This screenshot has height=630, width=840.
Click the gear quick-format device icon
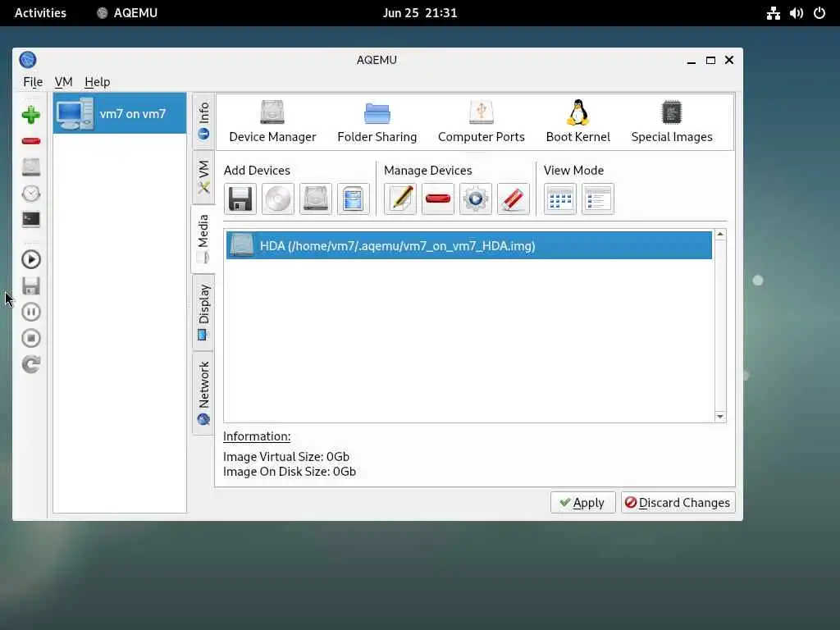pos(476,199)
